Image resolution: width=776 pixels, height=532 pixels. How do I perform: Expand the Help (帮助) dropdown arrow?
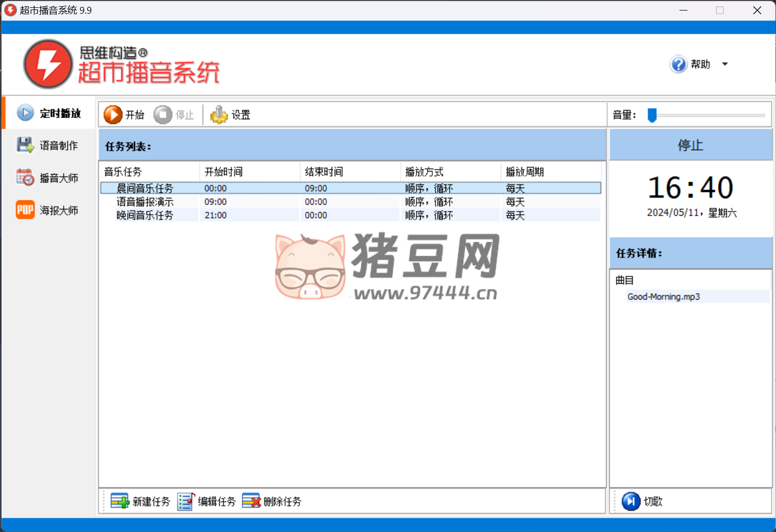point(725,64)
